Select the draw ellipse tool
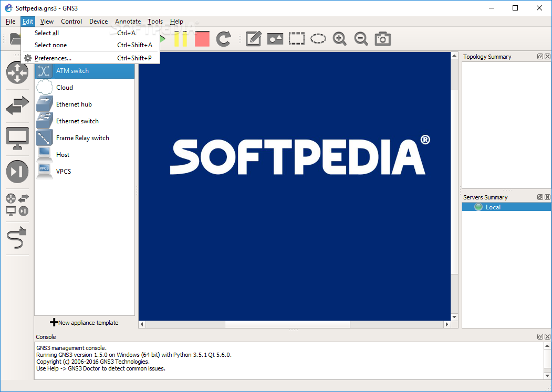Image resolution: width=552 pixels, height=392 pixels. coord(318,39)
